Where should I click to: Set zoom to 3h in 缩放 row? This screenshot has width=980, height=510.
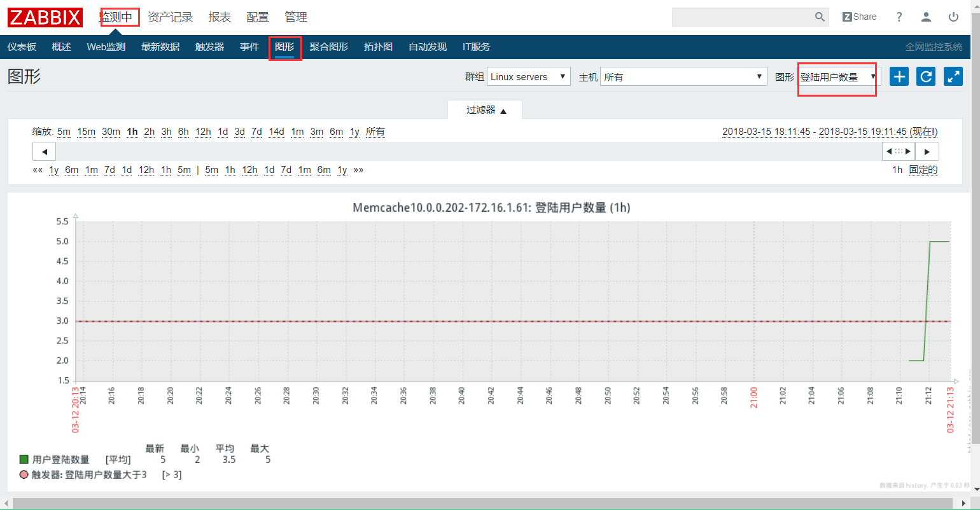tap(166, 132)
